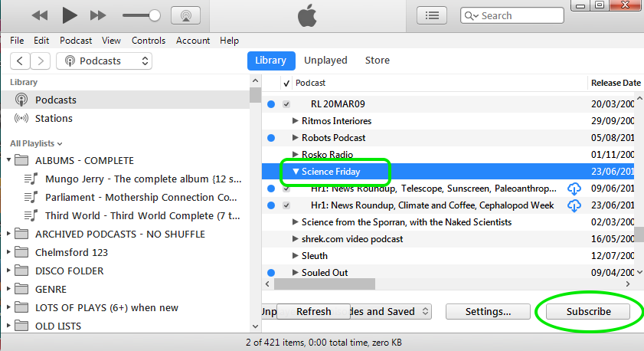Expand the Sleuth podcast
This screenshot has width=644, height=351.
(295, 256)
